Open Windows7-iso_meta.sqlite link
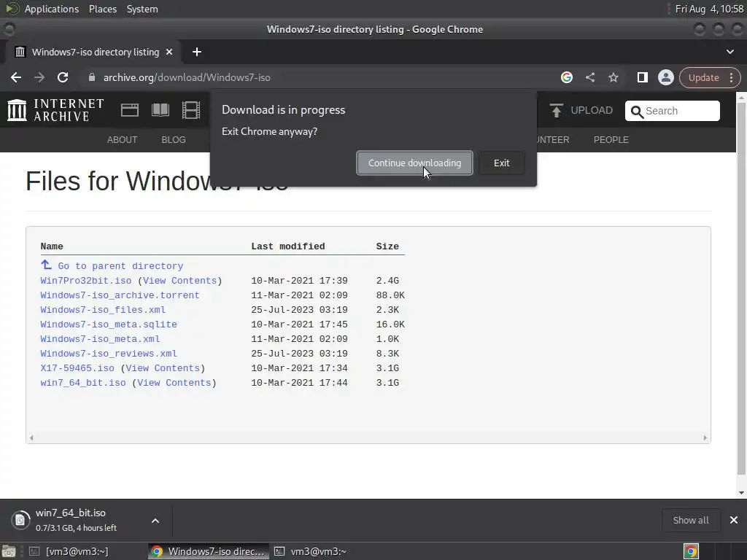This screenshot has height=560, width=747. click(x=109, y=324)
